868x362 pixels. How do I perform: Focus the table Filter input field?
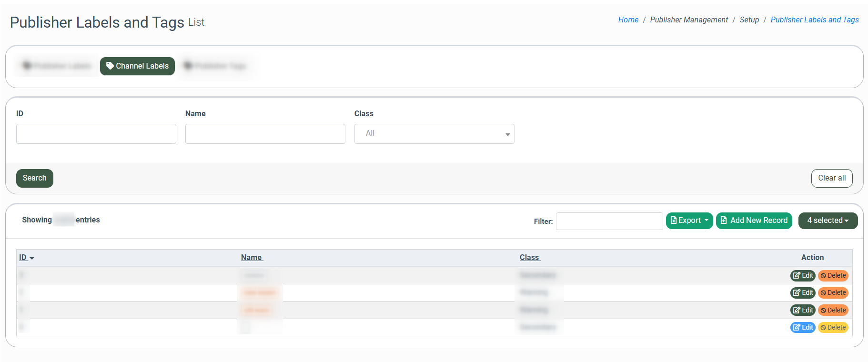609,221
